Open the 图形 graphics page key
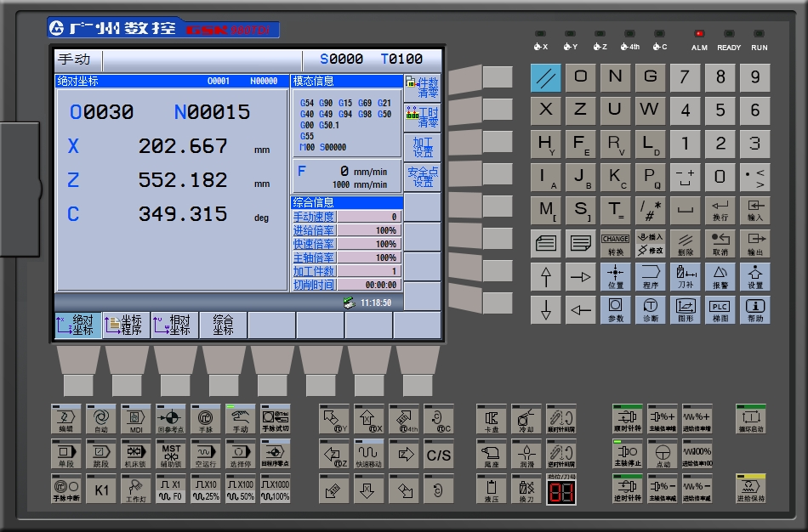808x532 pixels. click(x=686, y=309)
